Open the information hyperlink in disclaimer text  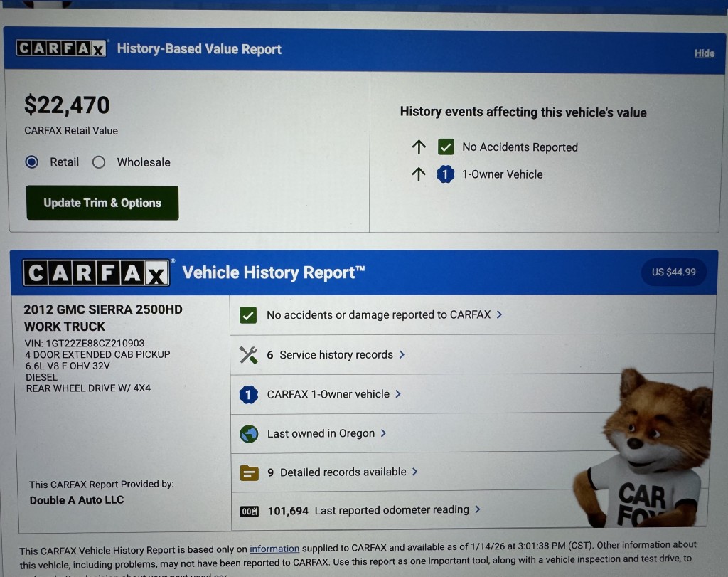[x=274, y=549]
